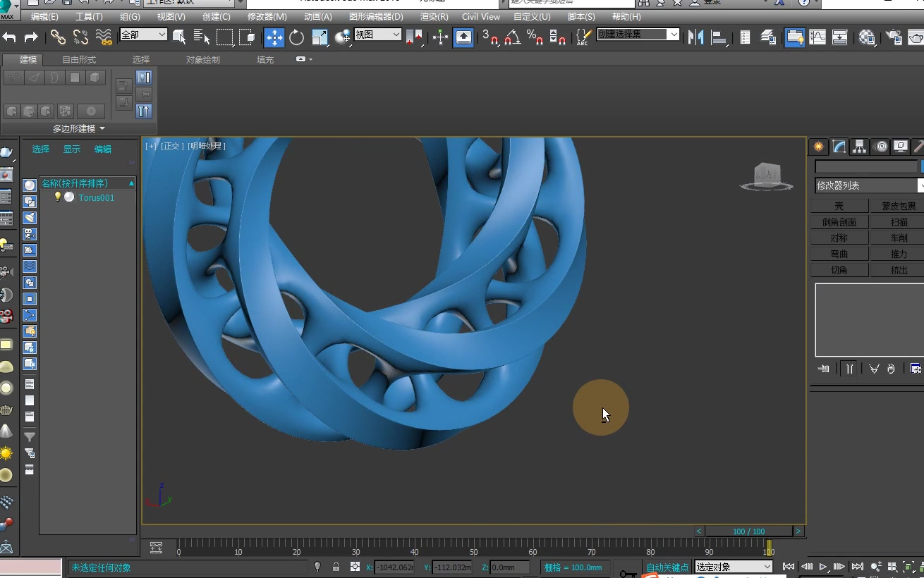Switch to the 自由形式 ribbon tab
The image size is (924, 578).
[x=79, y=60]
